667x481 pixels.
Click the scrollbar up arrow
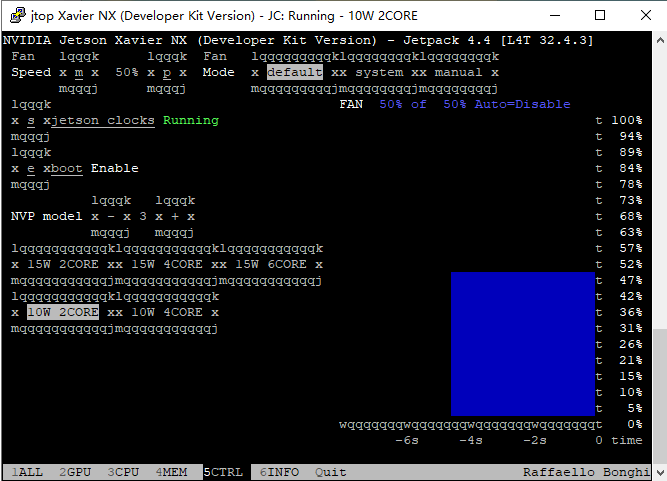[x=660, y=40]
